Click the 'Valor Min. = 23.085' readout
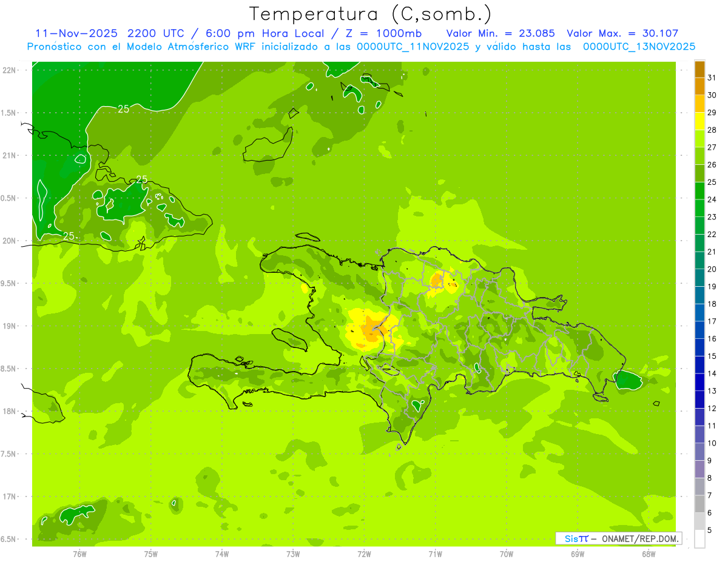This screenshot has height=562, width=728. point(500,33)
